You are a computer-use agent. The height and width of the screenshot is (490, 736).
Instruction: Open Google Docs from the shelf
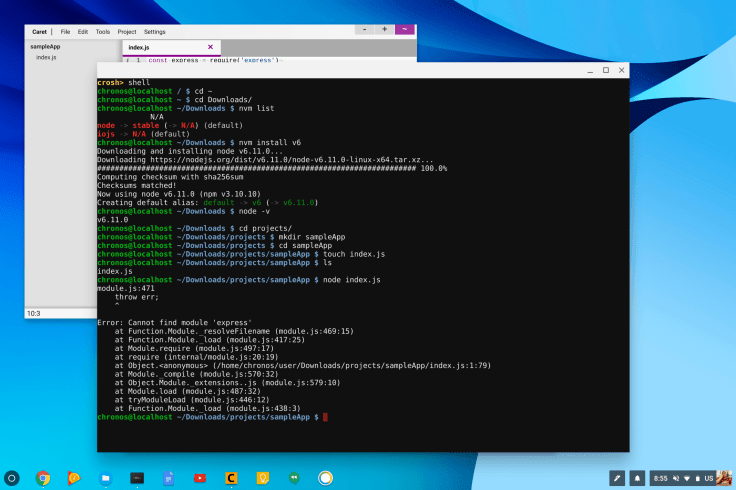168,478
